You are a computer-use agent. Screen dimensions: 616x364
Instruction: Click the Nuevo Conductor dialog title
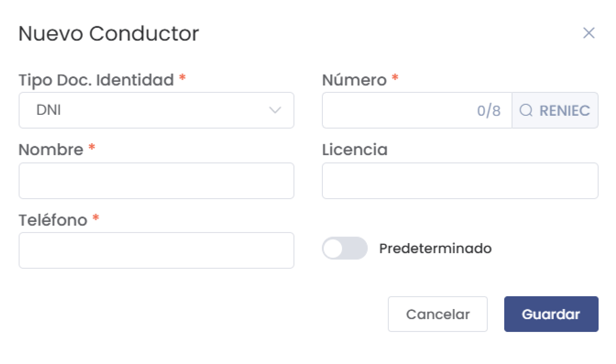click(x=109, y=34)
